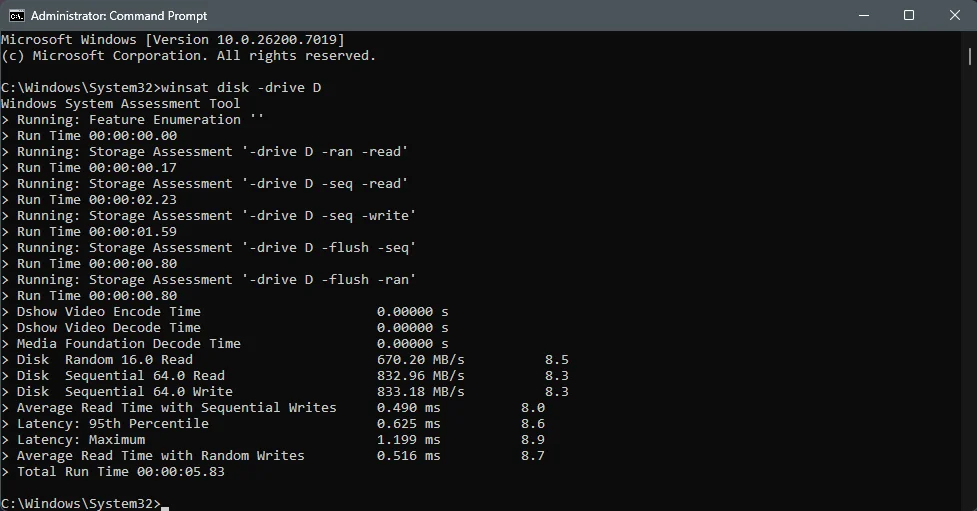Viewport: 977px width, 511px height.
Task: Click the Disk Sequential 64.0 Read label
Action: [121, 376]
